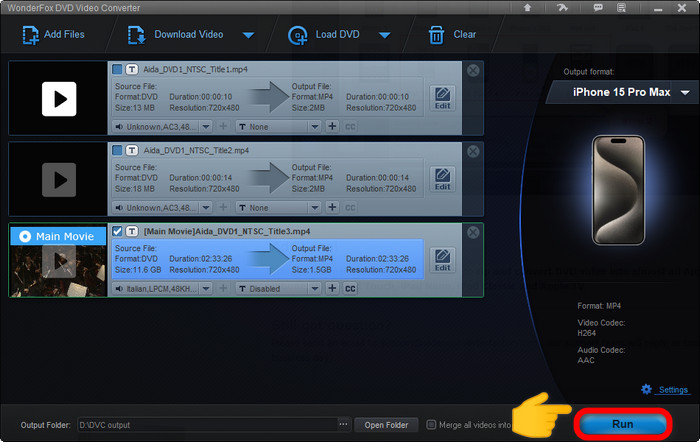Image resolution: width=700 pixels, height=442 pixels.
Task: Click the T rename icon for Title3
Action: [x=132, y=231]
